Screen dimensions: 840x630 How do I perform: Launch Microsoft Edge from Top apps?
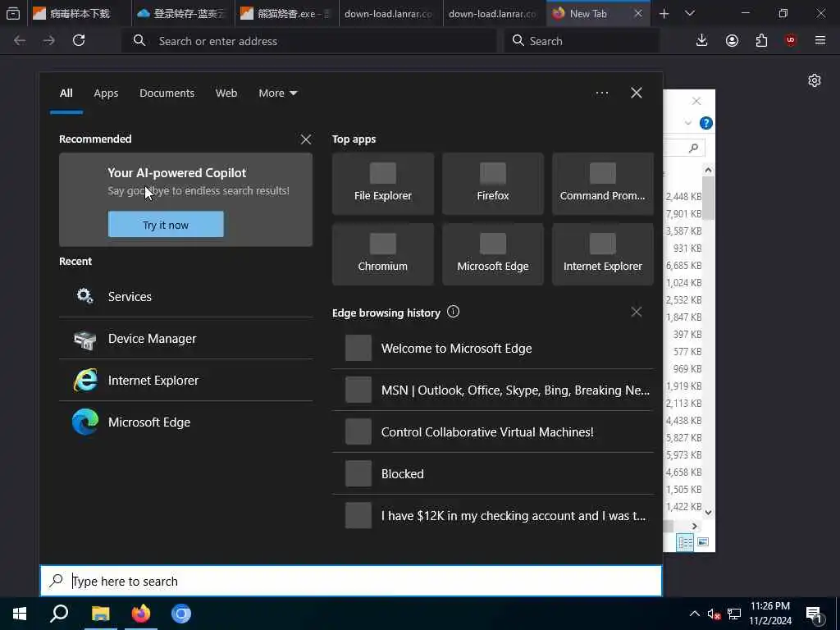tap(493, 254)
